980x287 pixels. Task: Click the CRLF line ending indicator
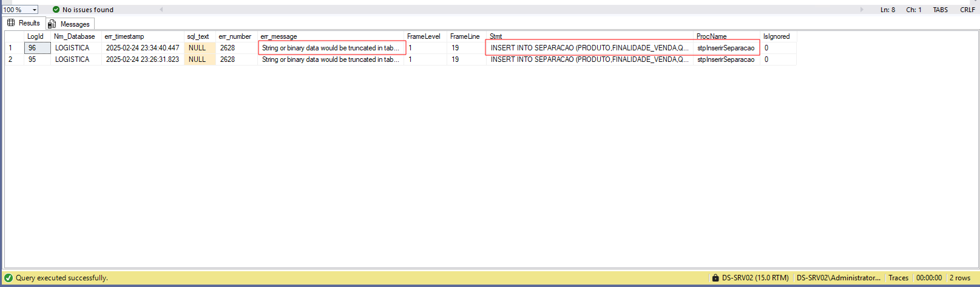click(967, 10)
